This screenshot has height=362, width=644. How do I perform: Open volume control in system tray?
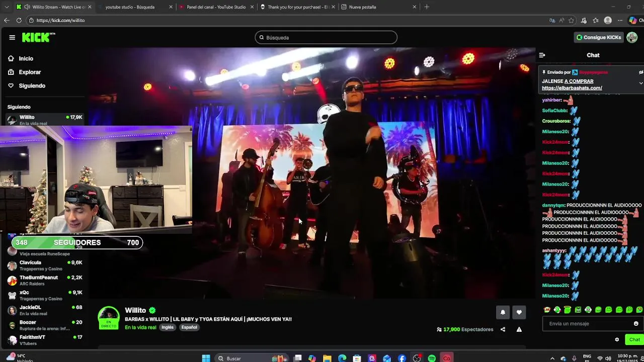608,358
